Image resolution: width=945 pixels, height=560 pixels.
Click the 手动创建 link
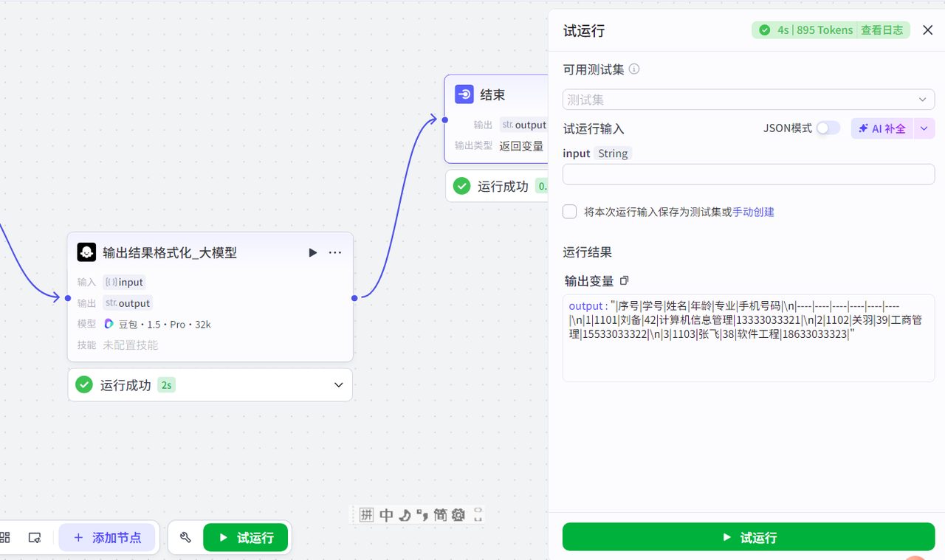click(753, 212)
